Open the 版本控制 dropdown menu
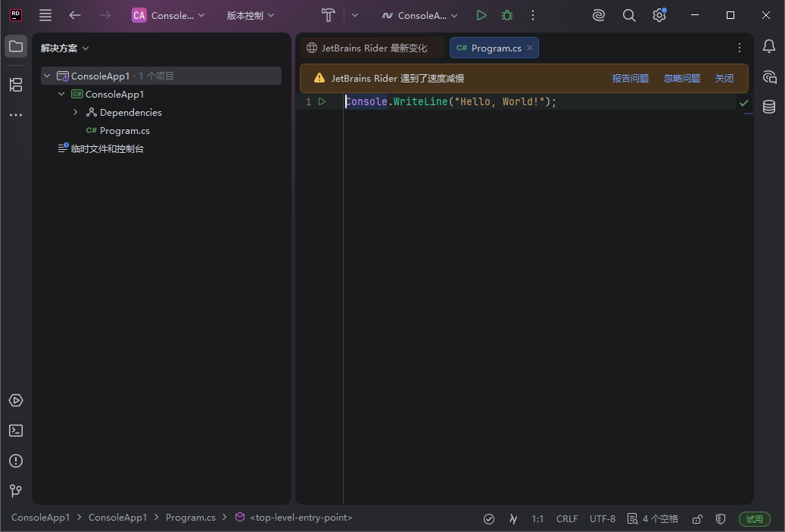The image size is (785, 532). 250,14
